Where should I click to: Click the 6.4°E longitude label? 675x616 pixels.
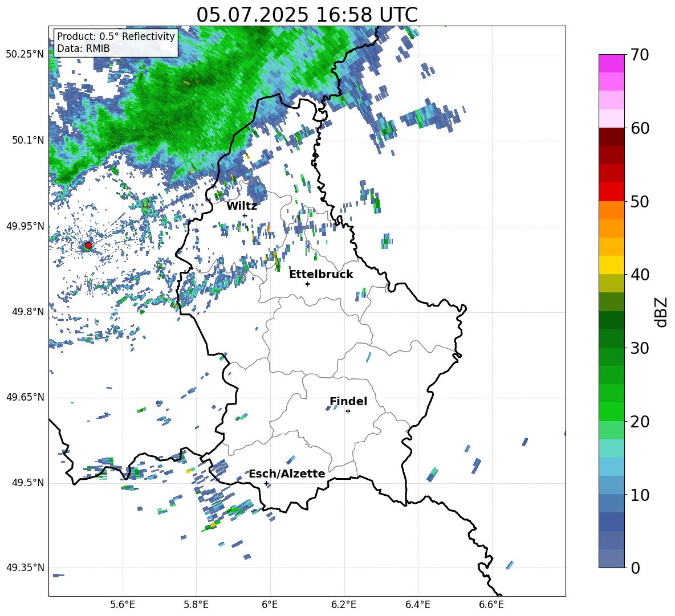(417, 605)
